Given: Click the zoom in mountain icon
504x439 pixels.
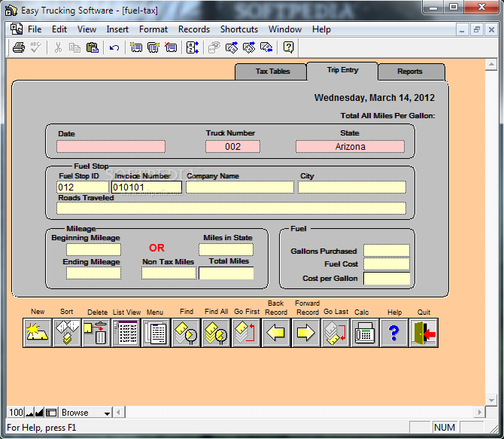Looking at the screenshot, I should [x=39, y=413].
